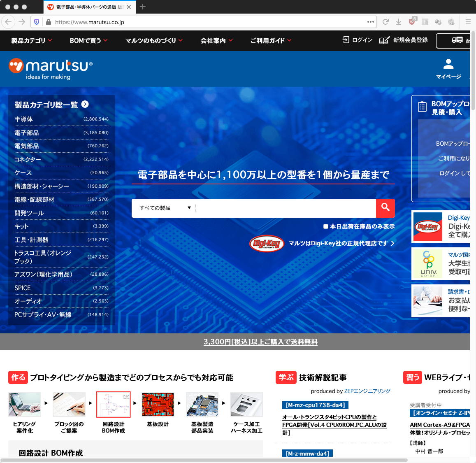Image resolution: width=476 pixels, height=463 pixels.
Task: Expand the ご利用ガイド menu
Action: (271, 40)
